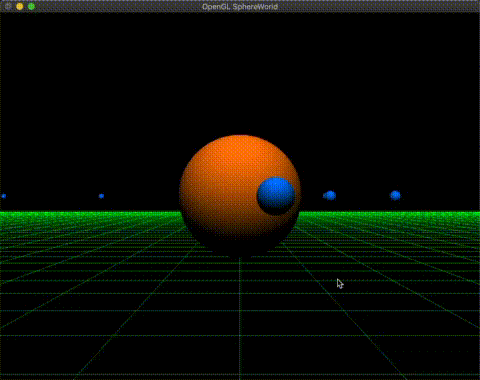Click the bright green horizon left of orange sphere

pos(90,214)
